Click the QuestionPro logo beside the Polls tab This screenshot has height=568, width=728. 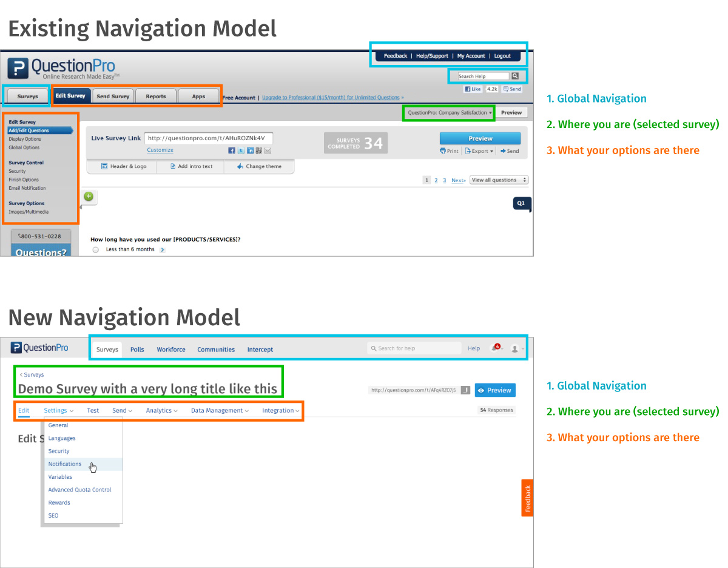coord(39,348)
